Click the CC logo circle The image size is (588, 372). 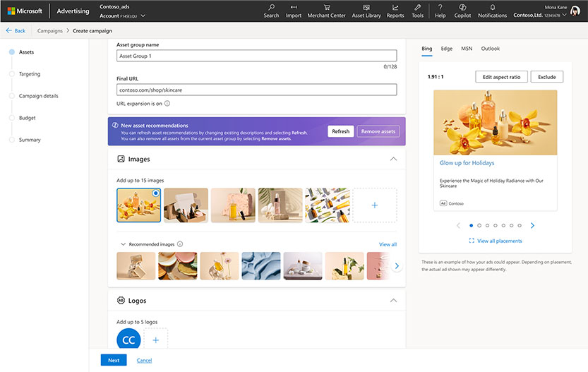click(128, 340)
